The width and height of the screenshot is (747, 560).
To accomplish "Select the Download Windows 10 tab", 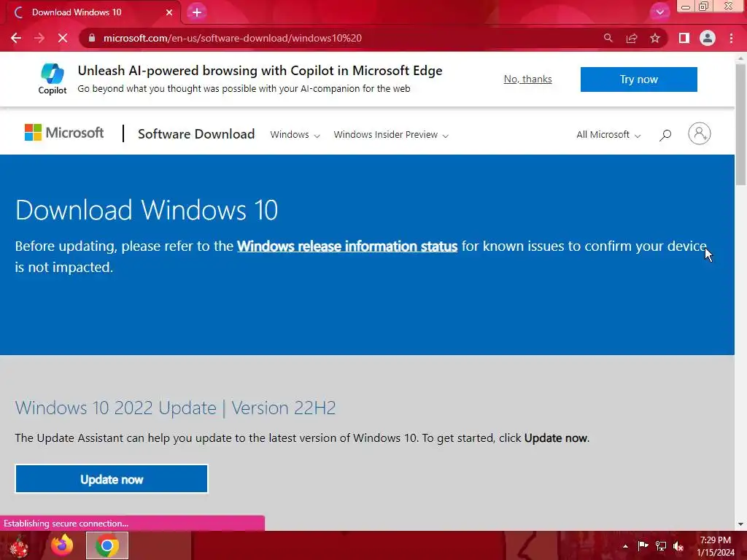I will pyautogui.click(x=93, y=12).
